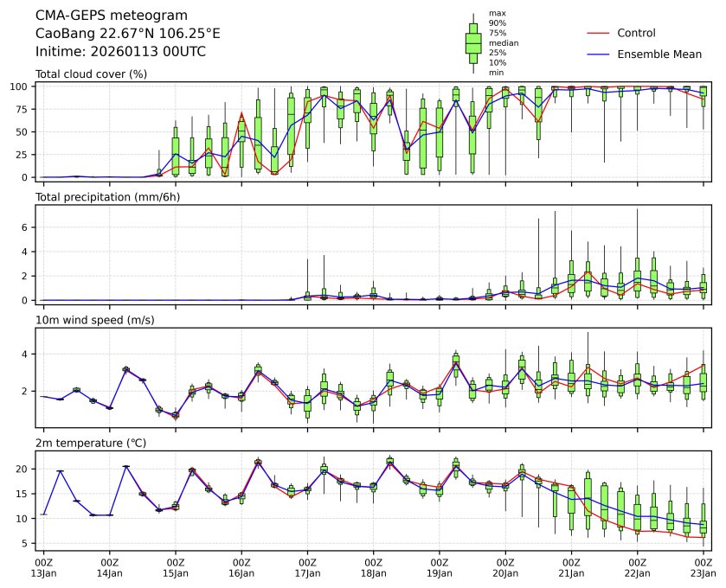Click the 6 tick on precipitation axis
The width and height of the screenshot is (726, 588).
[x=26, y=227]
